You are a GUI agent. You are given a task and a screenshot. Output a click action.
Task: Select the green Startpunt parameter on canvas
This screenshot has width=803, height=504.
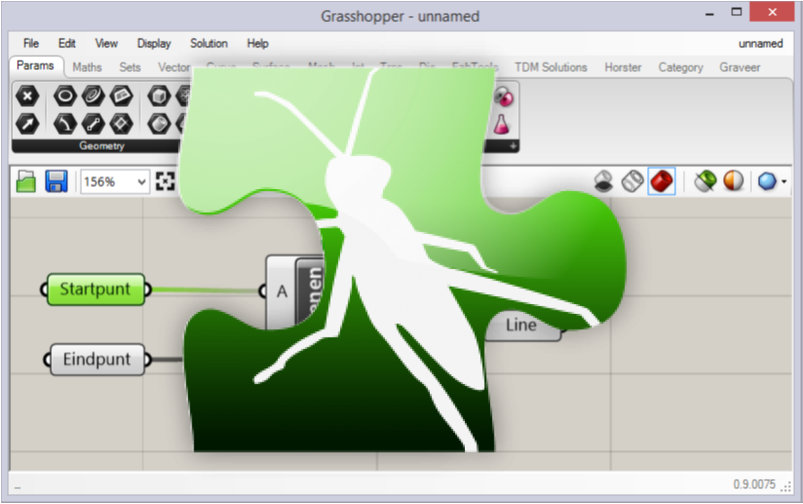coord(96,289)
